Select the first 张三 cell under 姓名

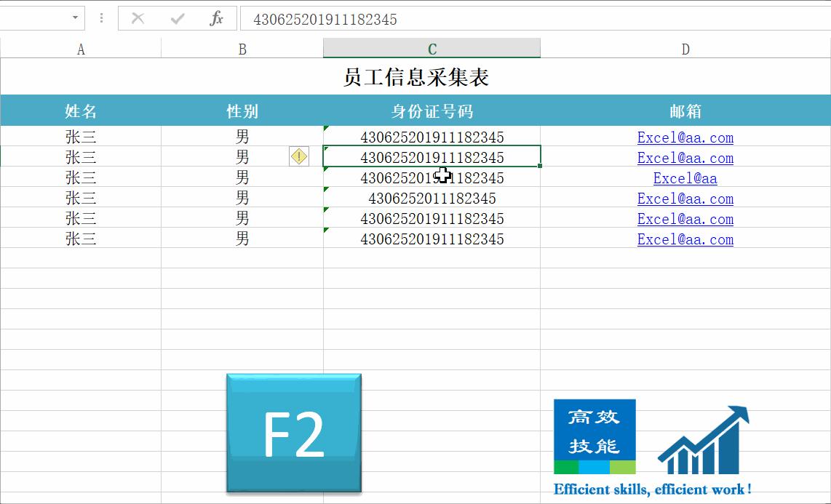pyautogui.click(x=81, y=137)
